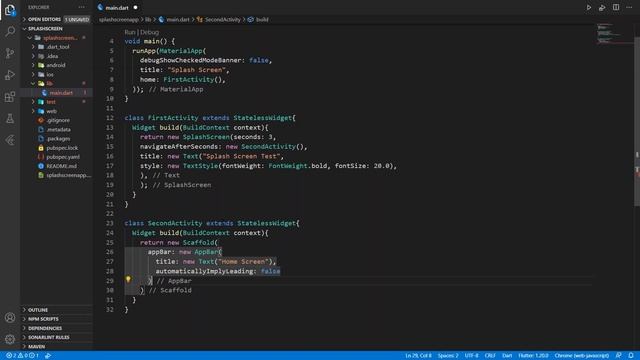Open the editor More Actions ellipsis
The width and height of the screenshot is (640, 360).
click(629, 7)
